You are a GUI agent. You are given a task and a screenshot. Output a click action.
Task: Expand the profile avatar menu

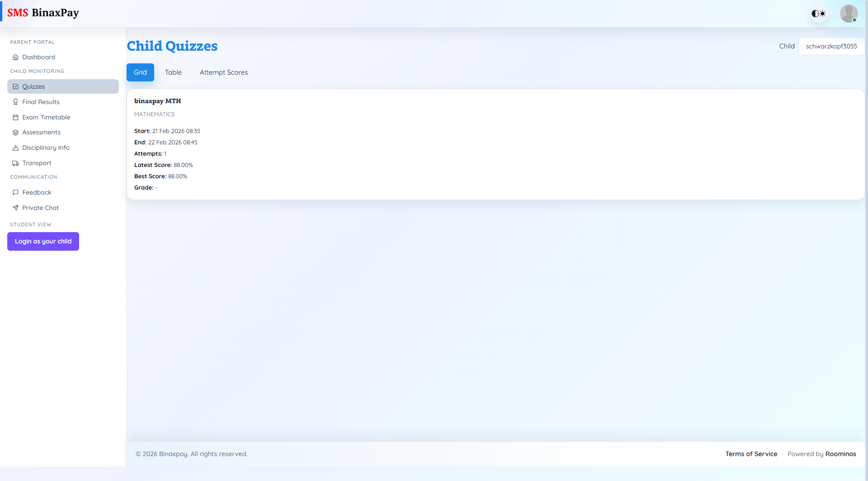[x=849, y=13]
